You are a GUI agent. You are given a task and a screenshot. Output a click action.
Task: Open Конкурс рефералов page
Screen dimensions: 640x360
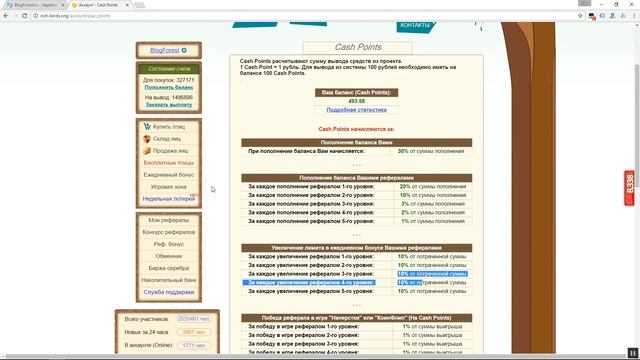coord(169,232)
